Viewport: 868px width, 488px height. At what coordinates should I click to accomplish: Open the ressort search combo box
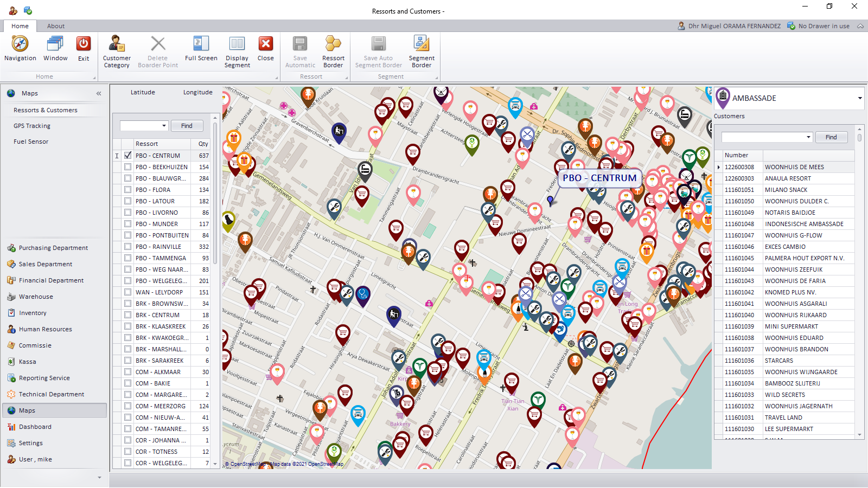point(164,126)
